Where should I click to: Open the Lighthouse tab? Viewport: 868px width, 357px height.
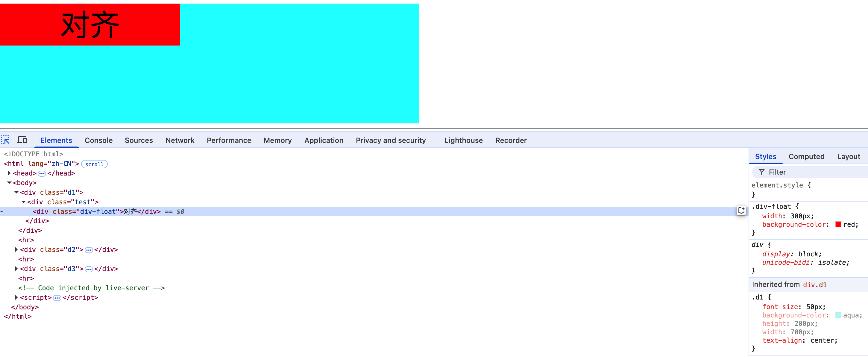pos(463,140)
